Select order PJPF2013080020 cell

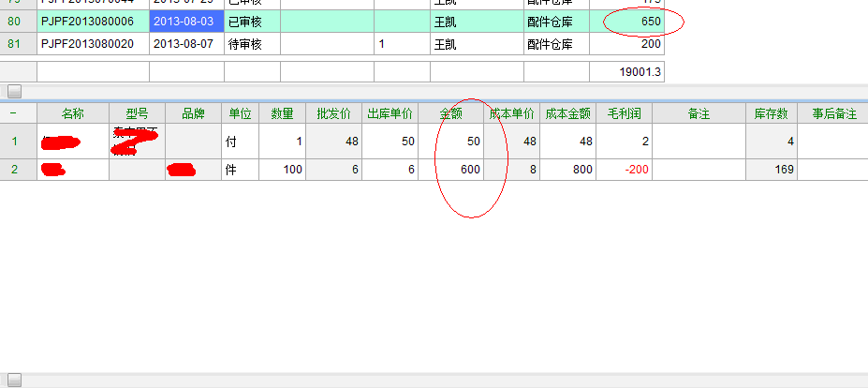[93, 44]
